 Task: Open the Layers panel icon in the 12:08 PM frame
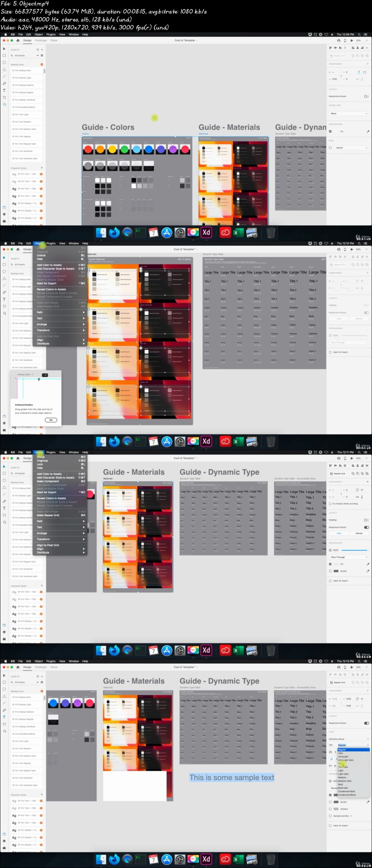tap(4, 214)
